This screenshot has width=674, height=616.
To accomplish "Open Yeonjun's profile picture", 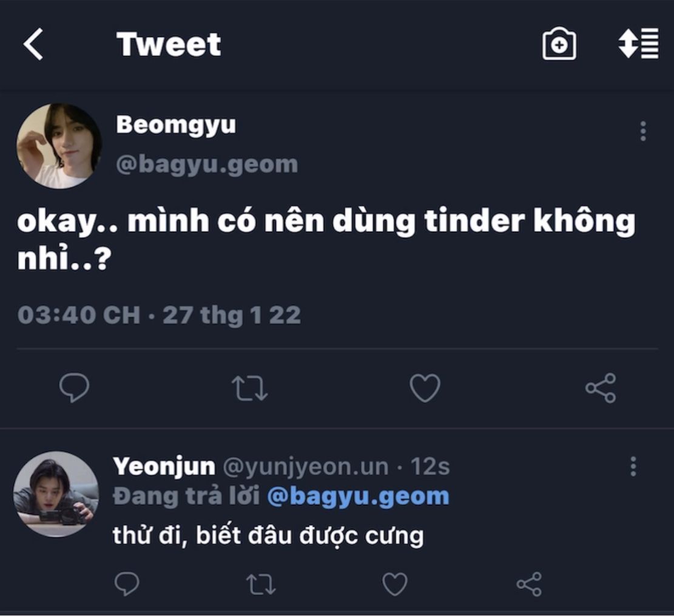I will coord(56,493).
